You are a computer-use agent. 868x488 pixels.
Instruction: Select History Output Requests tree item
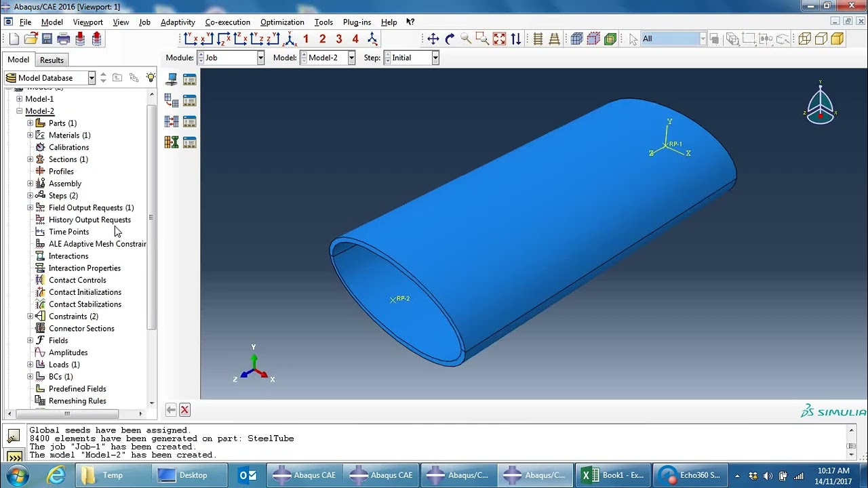[x=90, y=220]
